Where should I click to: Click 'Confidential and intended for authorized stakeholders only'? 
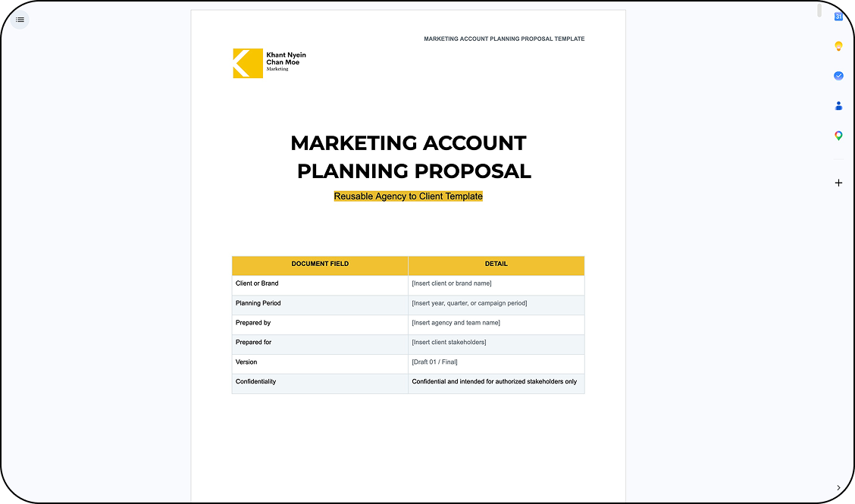click(x=494, y=381)
